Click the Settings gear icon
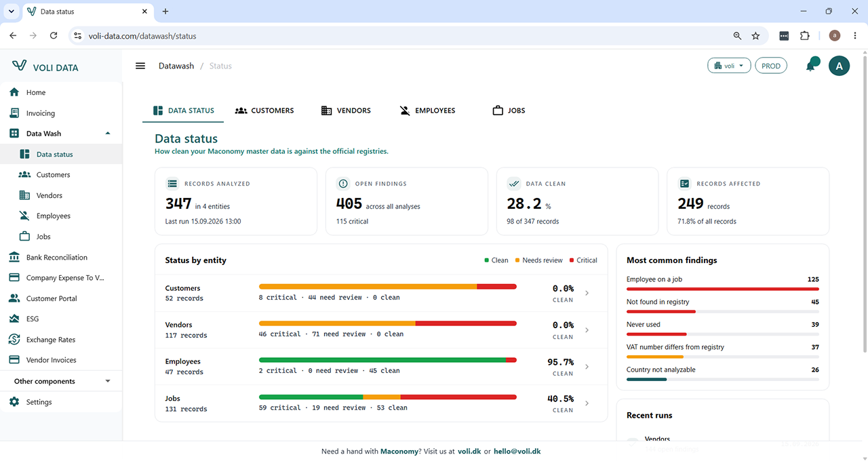This screenshot has height=461, width=868. click(x=14, y=402)
